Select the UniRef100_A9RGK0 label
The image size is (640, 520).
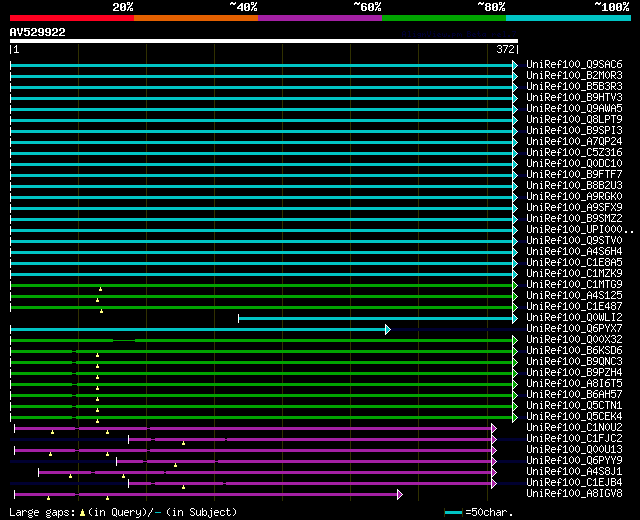(x=574, y=197)
